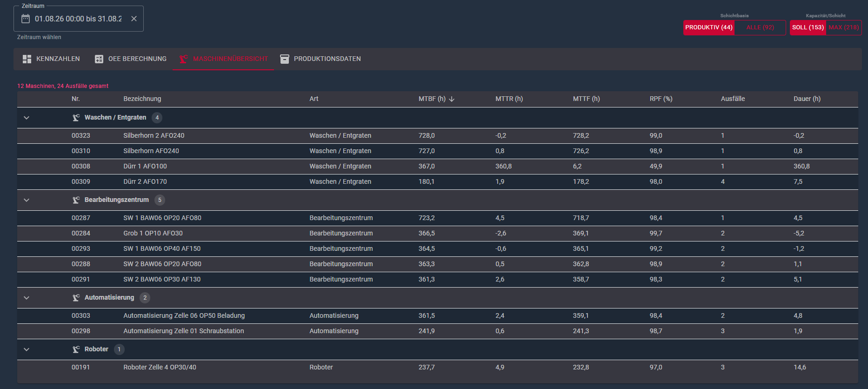Click machine number 00309

point(81,182)
